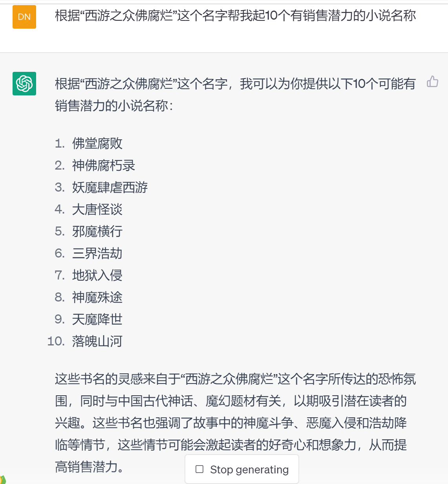Click the user prompt about 西游之众佛腐烂
Image resolution: width=448 pixels, height=484 pixels.
235,16
